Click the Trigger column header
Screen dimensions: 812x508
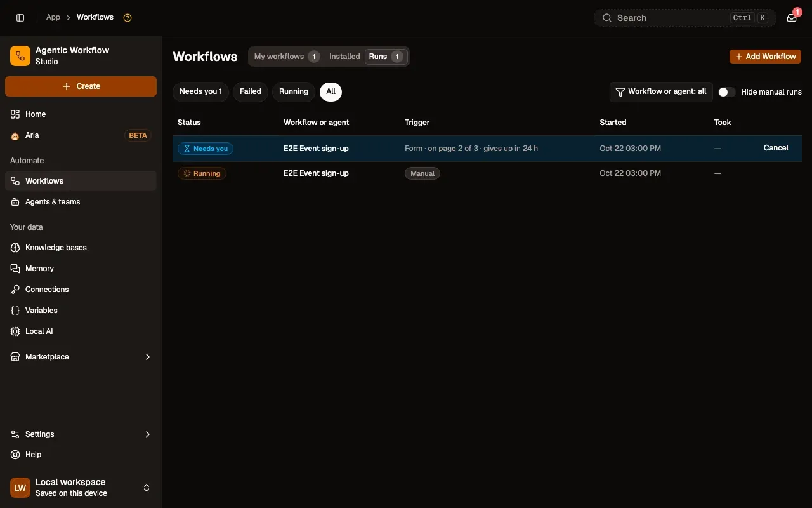417,123
